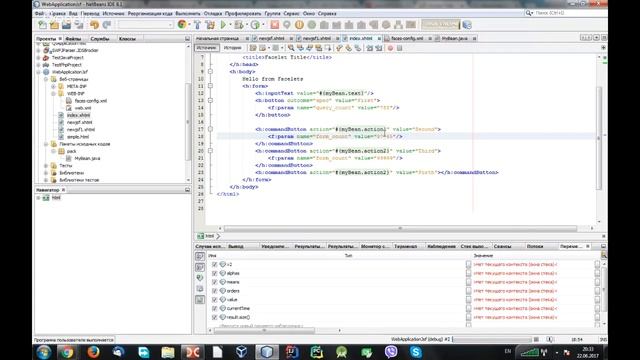Click the История view button
The image size is (640, 360).
click(x=233, y=48)
